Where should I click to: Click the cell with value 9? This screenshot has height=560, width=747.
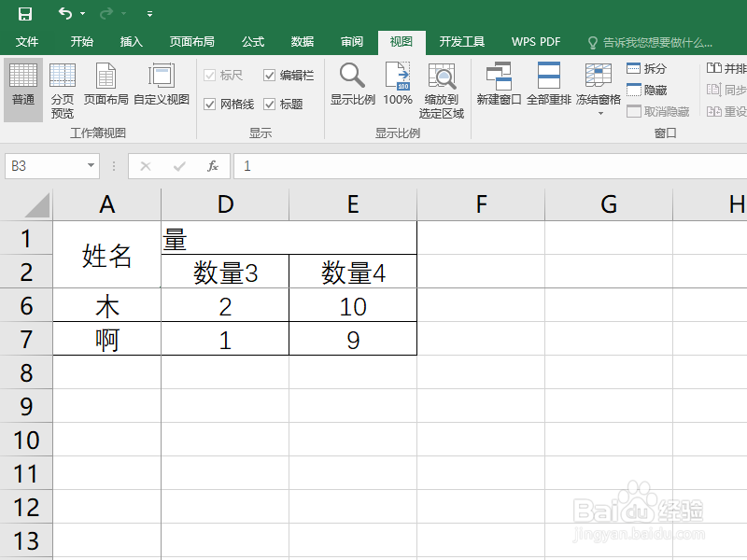click(x=353, y=339)
